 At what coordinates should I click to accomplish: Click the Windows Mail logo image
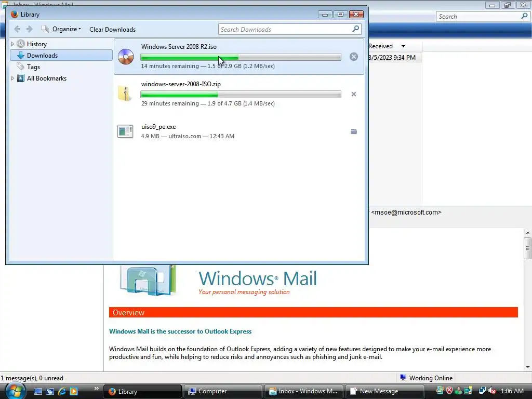tap(148, 281)
